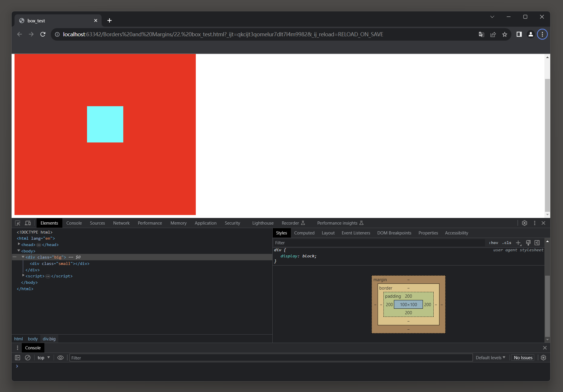The image size is (563, 392).
Task: Add a new style rule
Action: point(518,243)
